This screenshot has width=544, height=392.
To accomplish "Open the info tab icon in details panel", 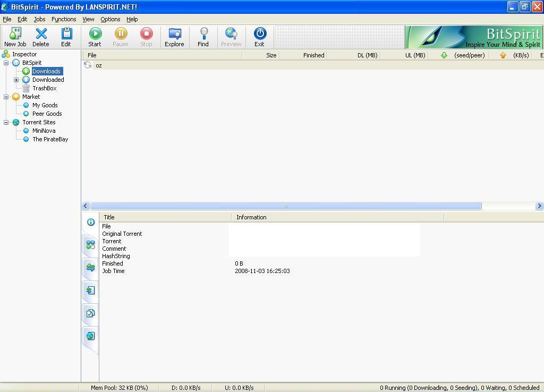I will click(x=91, y=222).
